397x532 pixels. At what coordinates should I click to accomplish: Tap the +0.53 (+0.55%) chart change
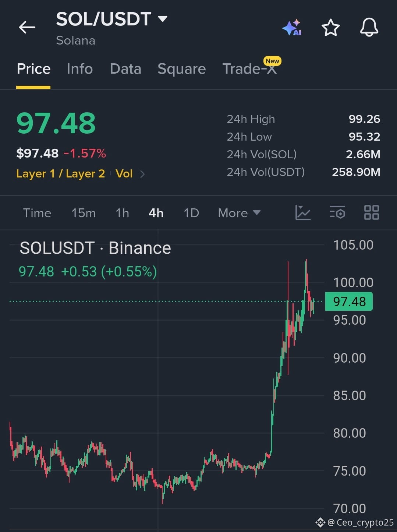click(109, 272)
